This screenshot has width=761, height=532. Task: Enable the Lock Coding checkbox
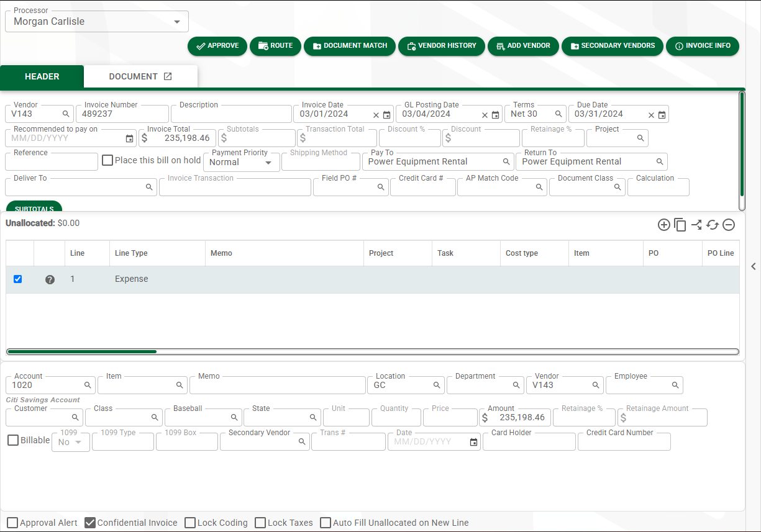[x=190, y=523]
